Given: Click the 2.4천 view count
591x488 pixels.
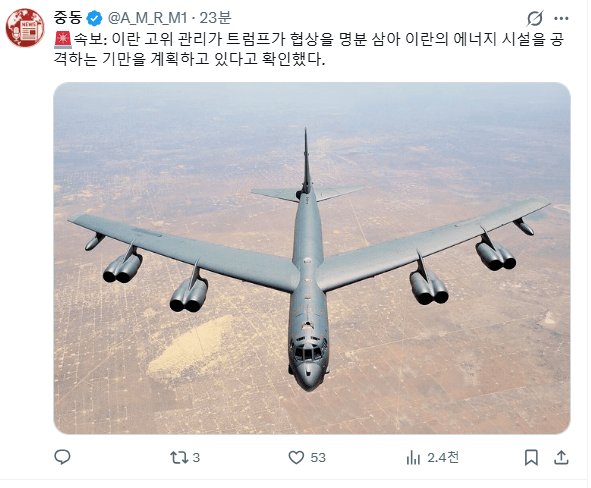Looking at the screenshot, I should tap(443, 457).
